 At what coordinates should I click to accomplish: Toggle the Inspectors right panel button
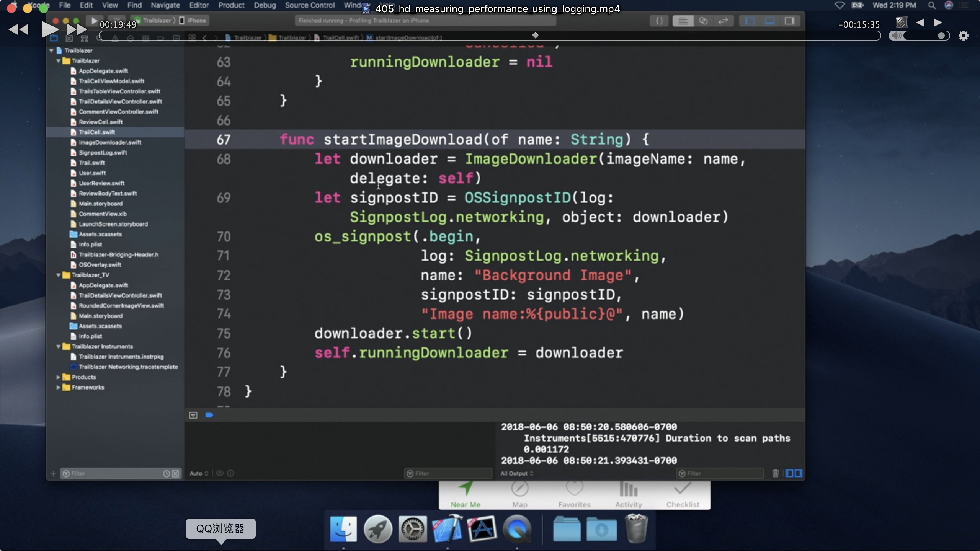coord(789,21)
